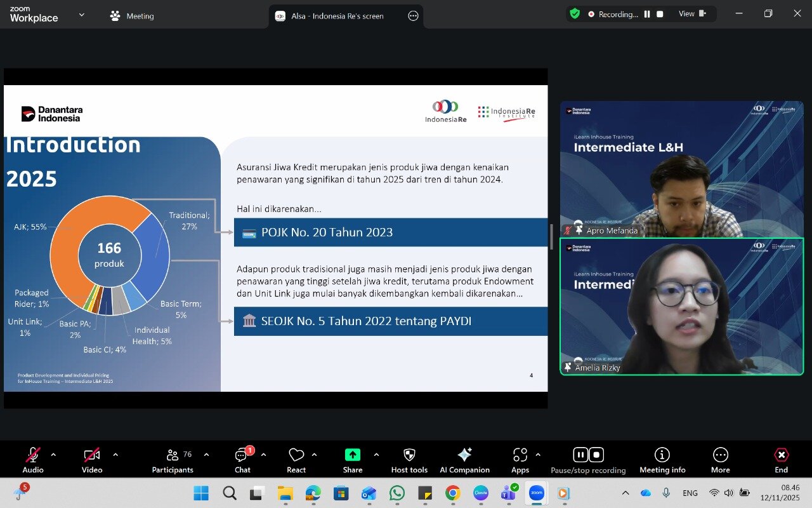Pause the recording in bottom toolbar
The image size is (812, 508).
point(580,455)
